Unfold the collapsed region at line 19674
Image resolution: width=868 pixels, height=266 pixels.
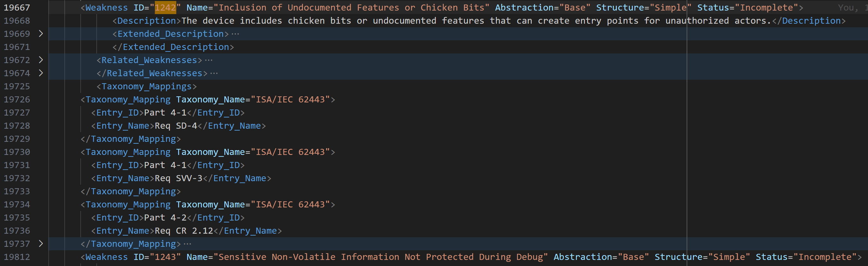pyautogui.click(x=41, y=73)
